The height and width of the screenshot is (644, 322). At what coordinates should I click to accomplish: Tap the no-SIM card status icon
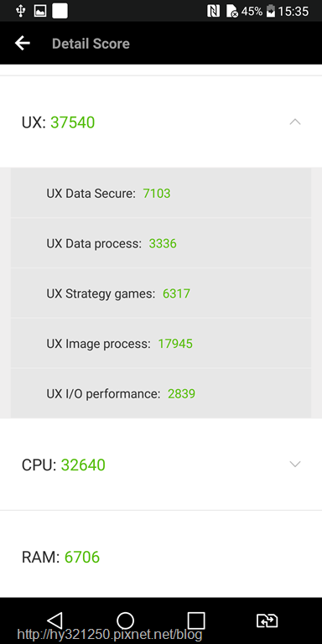point(231,11)
